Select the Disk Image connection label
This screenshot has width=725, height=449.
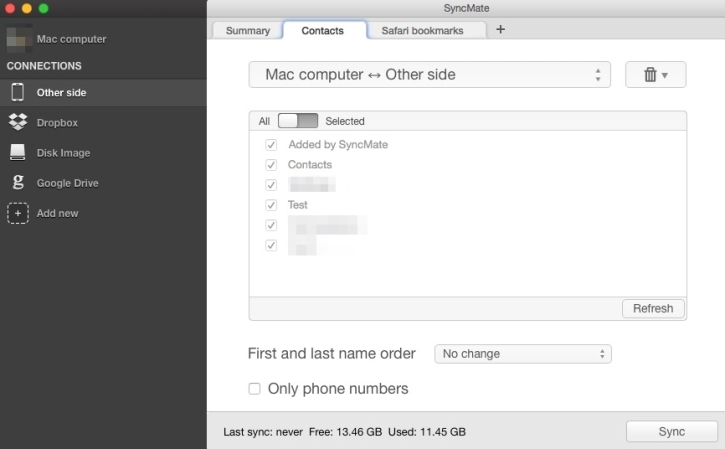[x=63, y=153]
